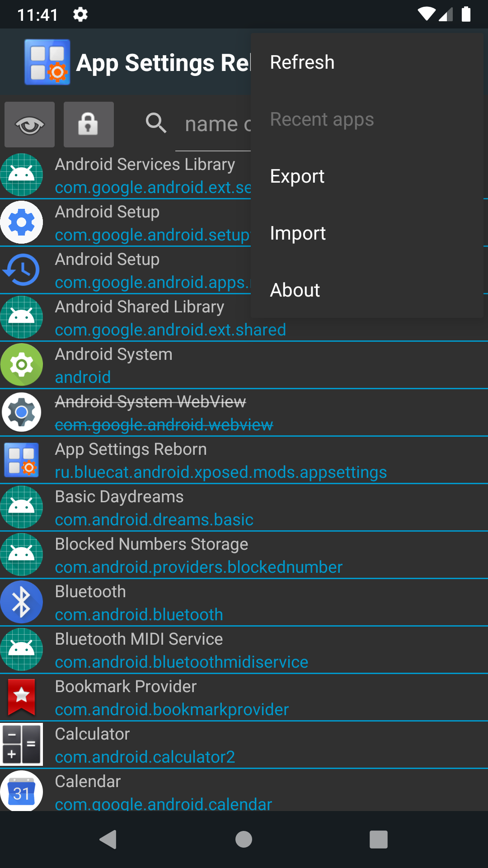Open Android Shared Library entry
This screenshot has width=488, height=868.
(244, 318)
